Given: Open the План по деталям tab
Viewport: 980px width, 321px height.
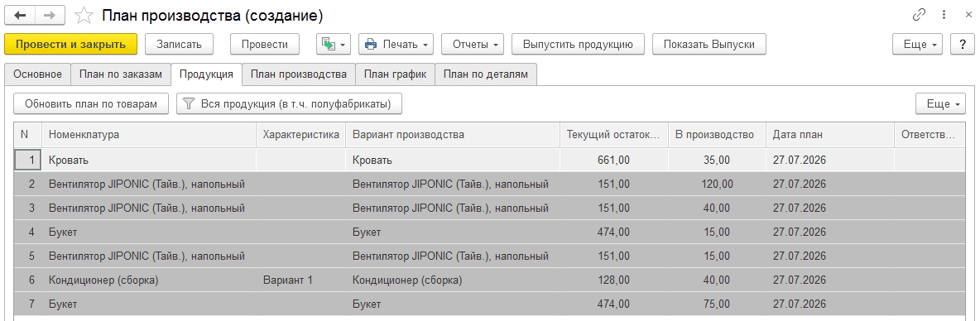Looking at the screenshot, I should coord(486,74).
